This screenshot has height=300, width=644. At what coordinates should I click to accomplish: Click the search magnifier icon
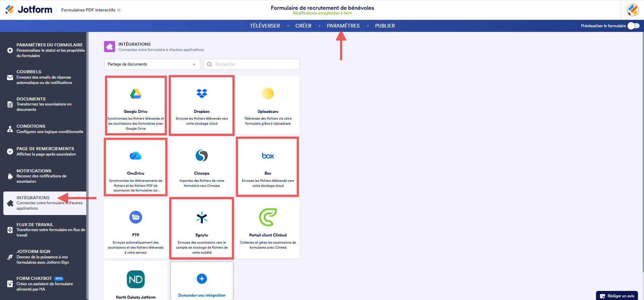coord(209,64)
